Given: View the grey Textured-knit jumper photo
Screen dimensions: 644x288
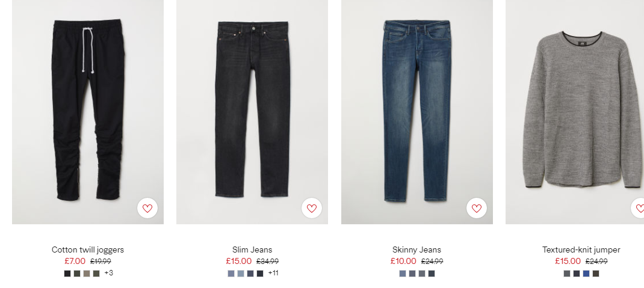Looking at the screenshot, I should [x=575, y=112].
